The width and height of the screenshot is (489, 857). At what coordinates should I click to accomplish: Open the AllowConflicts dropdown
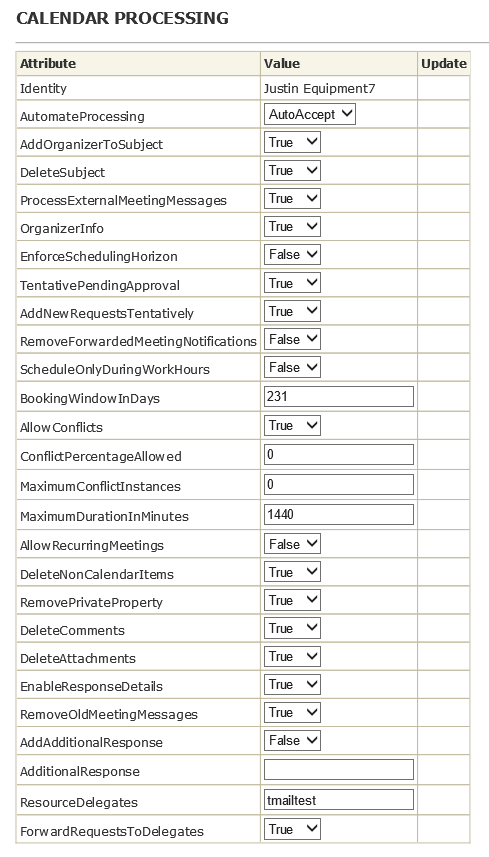pyautogui.click(x=292, y=425)
